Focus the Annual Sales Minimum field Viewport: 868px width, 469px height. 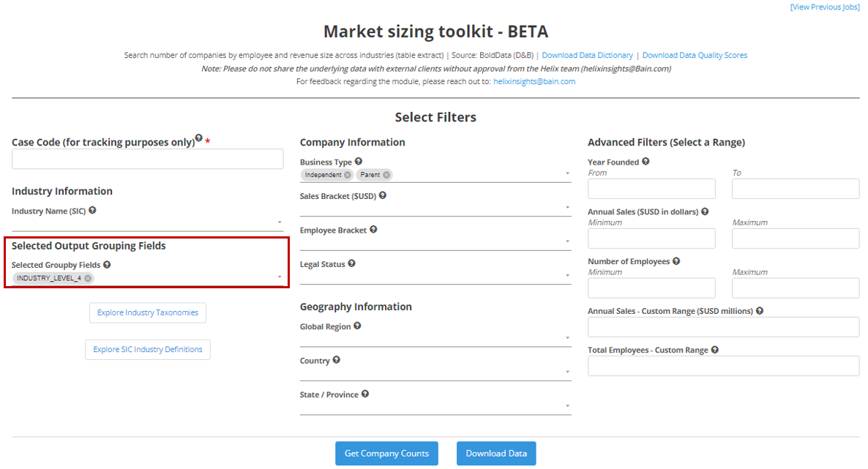click(651, 239)
